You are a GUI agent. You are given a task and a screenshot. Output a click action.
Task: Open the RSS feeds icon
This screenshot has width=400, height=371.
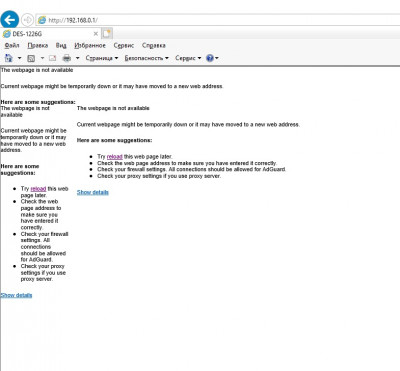point(31,58)
